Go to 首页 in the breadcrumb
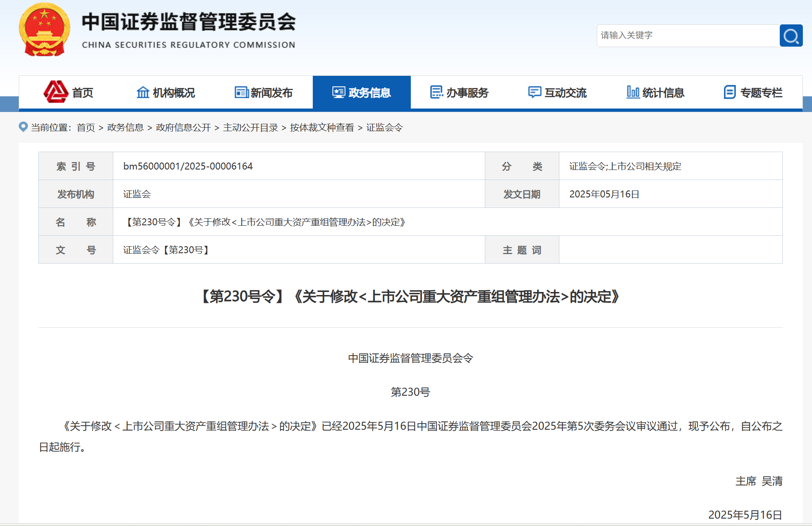Image resolution: width=812 pixels, height=526 pixels. [x=86, y=128]
